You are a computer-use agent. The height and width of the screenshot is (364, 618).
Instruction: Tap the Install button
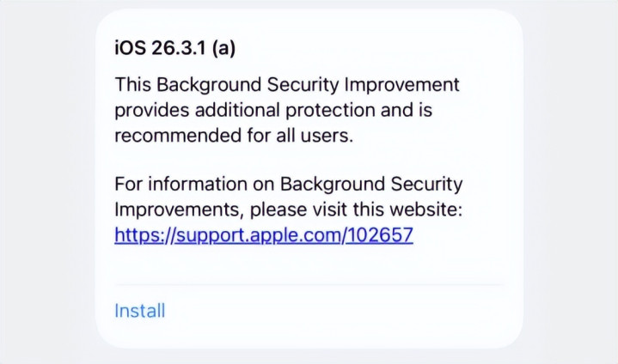pos(139,310)
